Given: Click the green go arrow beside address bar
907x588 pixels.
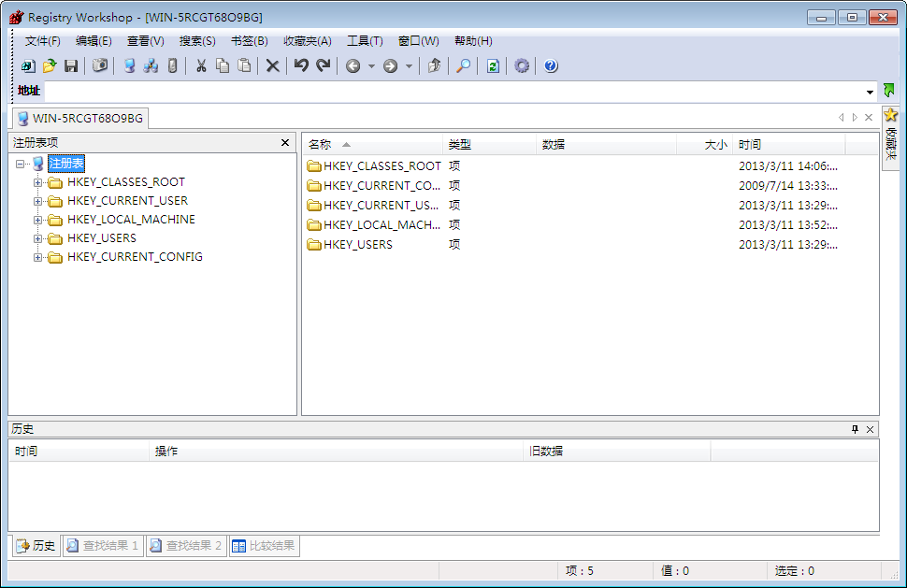Looking at the screenshot, I should pos(889,91).
